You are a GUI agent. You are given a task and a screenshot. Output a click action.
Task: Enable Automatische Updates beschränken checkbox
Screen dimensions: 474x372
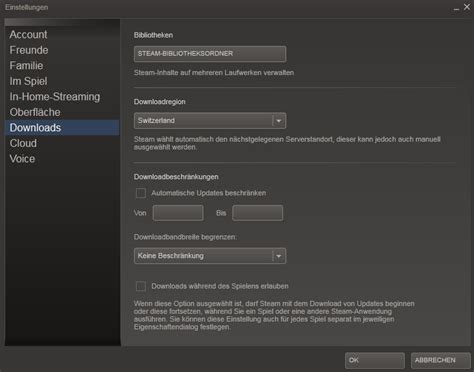tap(141, 193)
